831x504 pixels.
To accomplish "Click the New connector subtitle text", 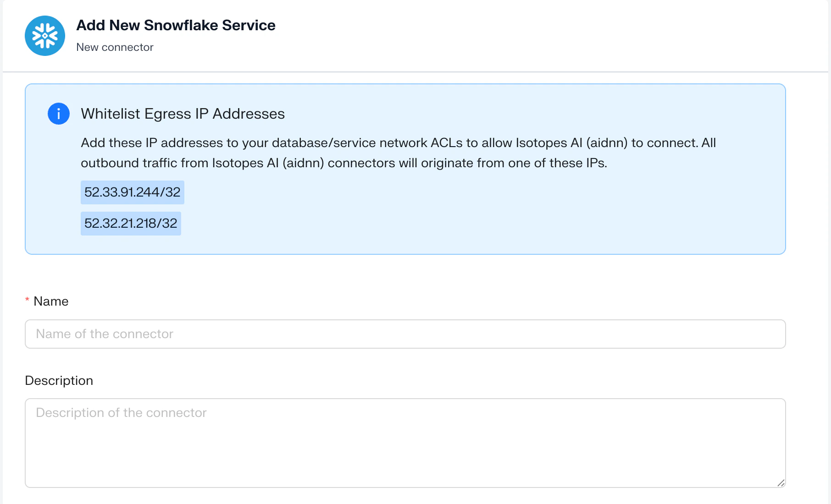I will [115, 47].
